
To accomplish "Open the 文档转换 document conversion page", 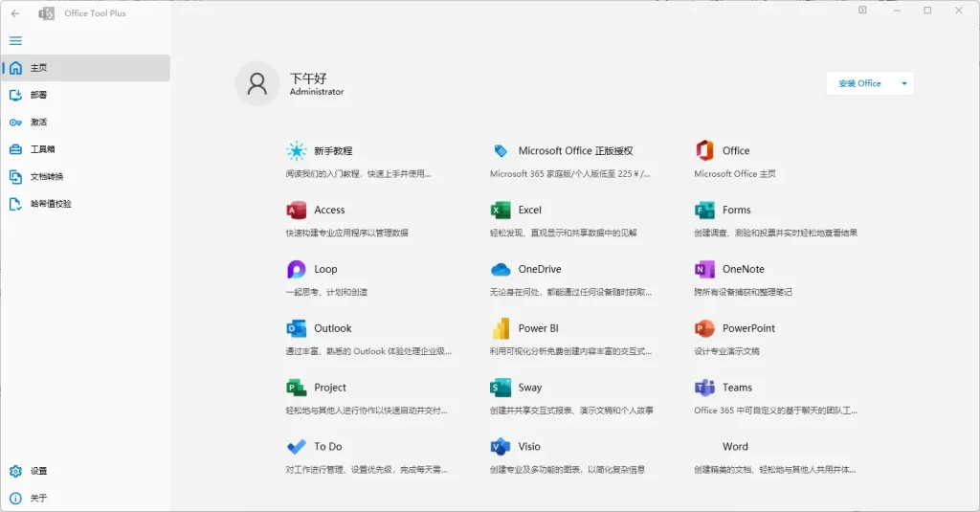I will point(85,176).
